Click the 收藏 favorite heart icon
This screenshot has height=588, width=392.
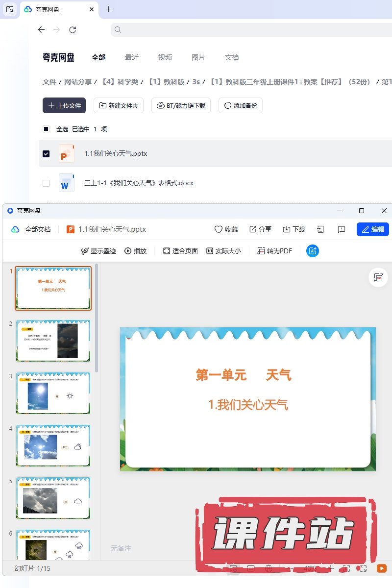click(226, 229)
